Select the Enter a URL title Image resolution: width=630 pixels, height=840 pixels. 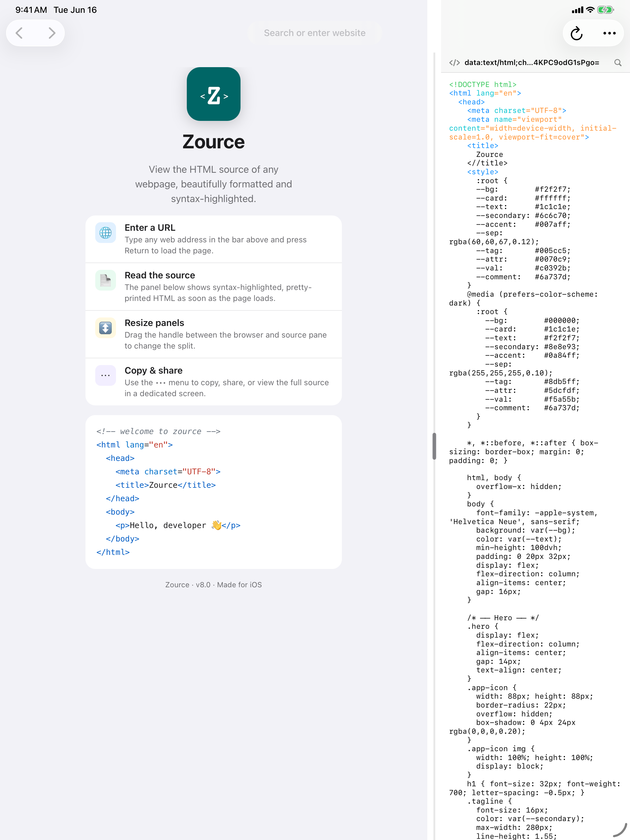tap(150, 227)
